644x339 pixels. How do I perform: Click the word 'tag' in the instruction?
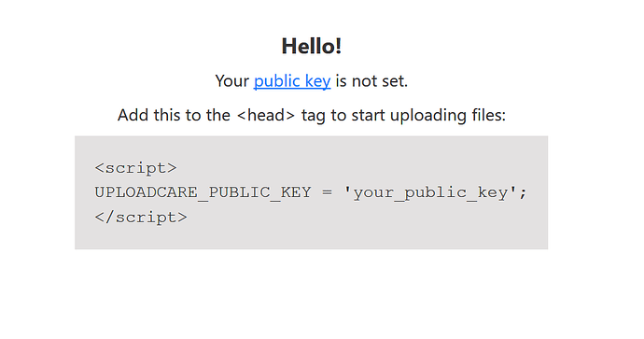tap(314, 116)
